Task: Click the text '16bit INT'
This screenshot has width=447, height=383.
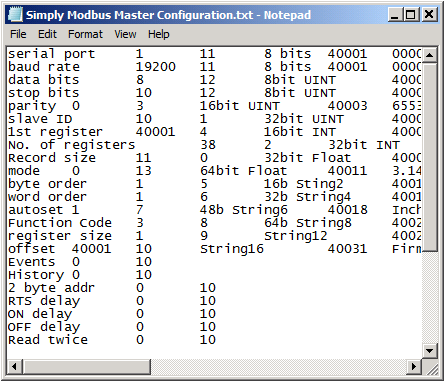Action: (x=300, y=132)
